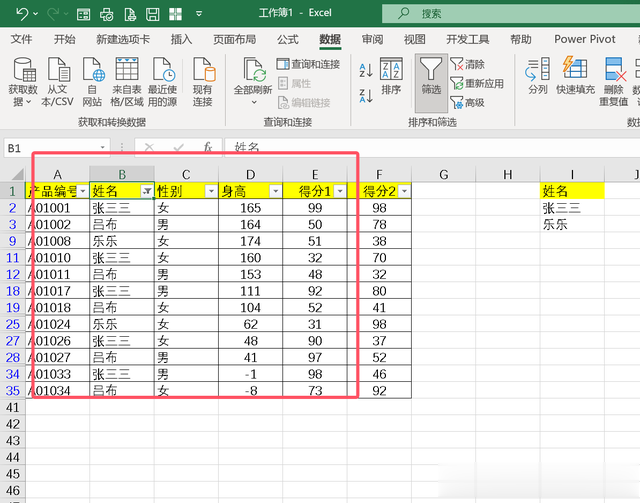Viewport: 640px width, 503px height.
Task: Open the Power Pivot tab
Action: (584, 39)
